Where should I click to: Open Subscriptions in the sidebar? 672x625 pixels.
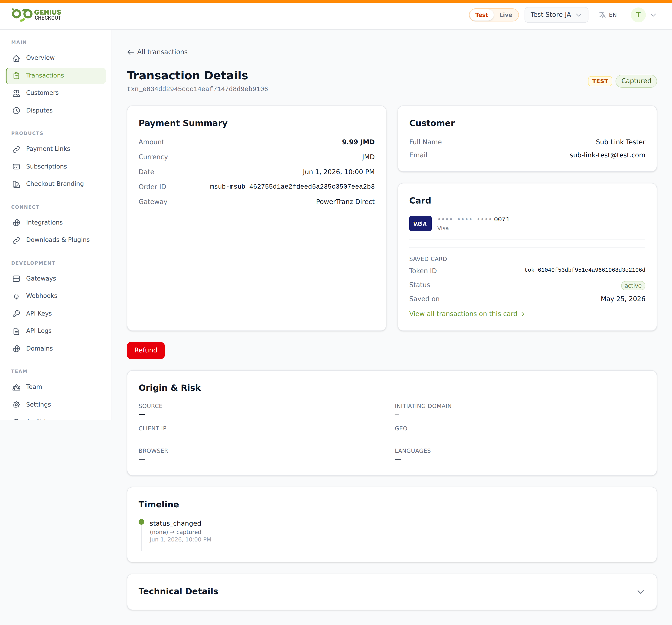tap(56, 166)
